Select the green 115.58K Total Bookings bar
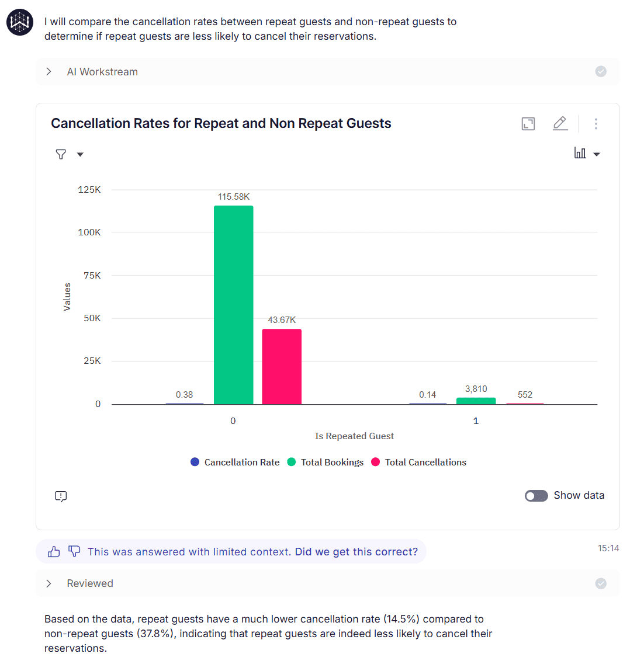 (x=233, y=304)
